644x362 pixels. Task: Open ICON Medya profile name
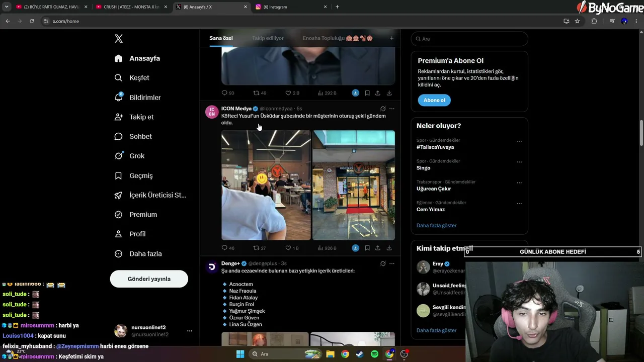236,109
